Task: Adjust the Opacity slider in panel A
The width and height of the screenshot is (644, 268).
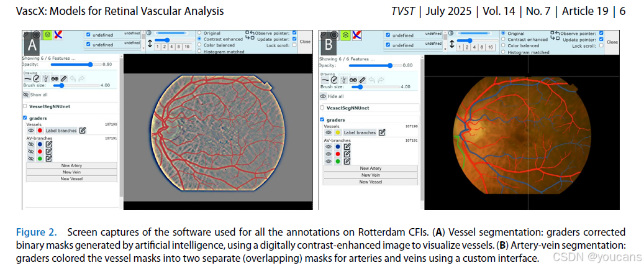Action: pos(76,65)
